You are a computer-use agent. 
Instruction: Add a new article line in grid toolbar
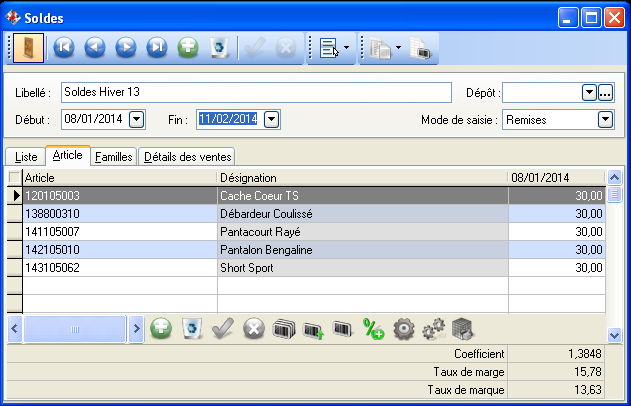tap(161, 327)
